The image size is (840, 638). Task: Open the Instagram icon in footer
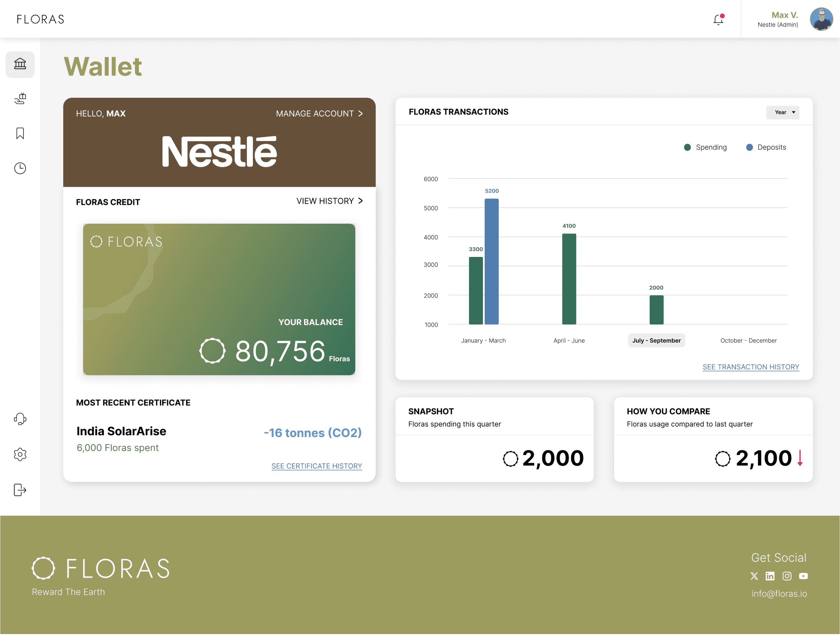787,577
